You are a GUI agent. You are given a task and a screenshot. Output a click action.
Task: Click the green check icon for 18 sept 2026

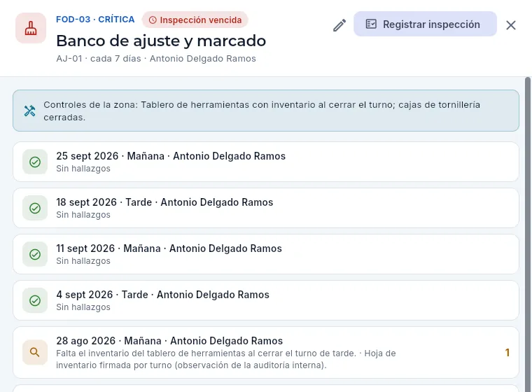(x=35, y=208)
